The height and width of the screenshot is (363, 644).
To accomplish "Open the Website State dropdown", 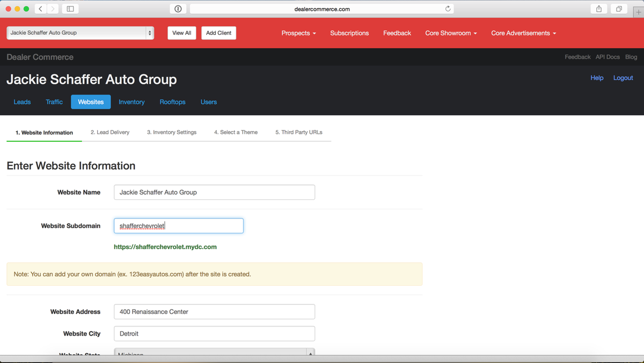I will click(214, 352).
